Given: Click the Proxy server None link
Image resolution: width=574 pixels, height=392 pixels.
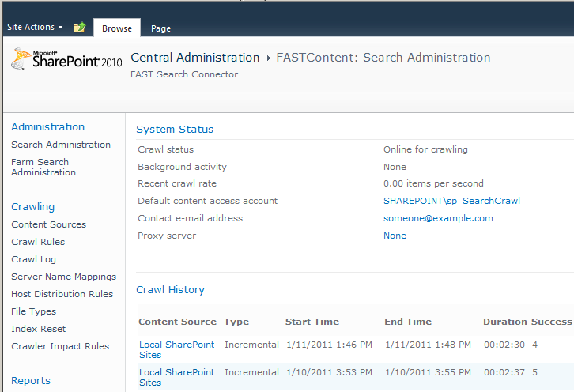Looking at the screenshot, I should [x=395, y=236].
